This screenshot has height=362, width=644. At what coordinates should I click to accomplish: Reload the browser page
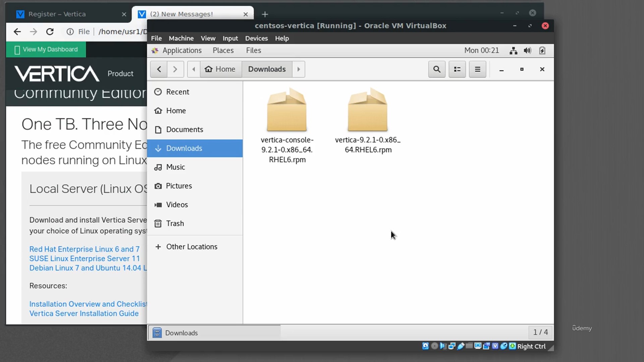pos(50,32)
